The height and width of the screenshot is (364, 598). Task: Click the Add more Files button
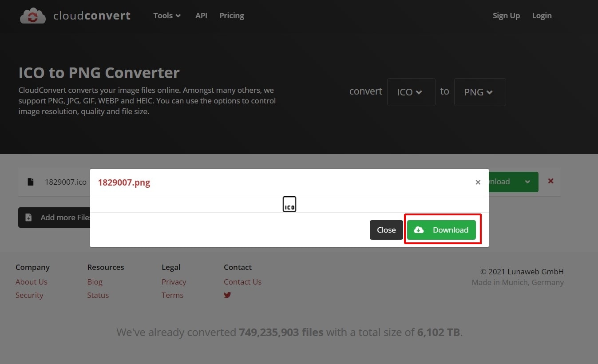pos(54,218)
